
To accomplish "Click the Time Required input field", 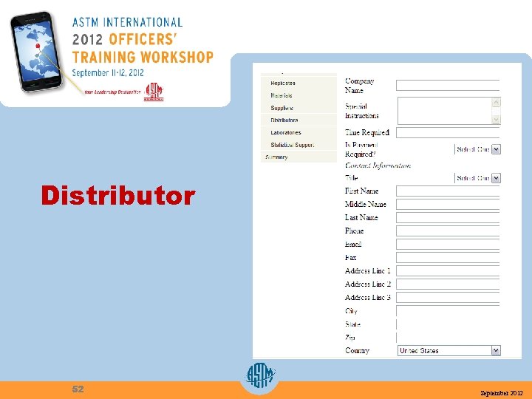I will [448, 132].
